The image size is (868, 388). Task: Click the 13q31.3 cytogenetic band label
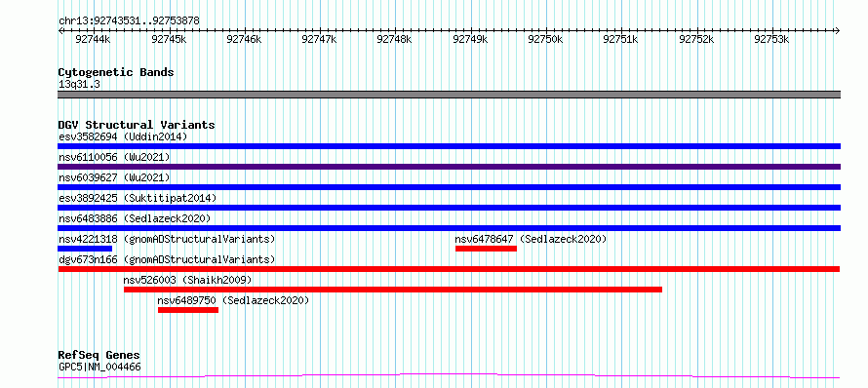coord(79,85)
